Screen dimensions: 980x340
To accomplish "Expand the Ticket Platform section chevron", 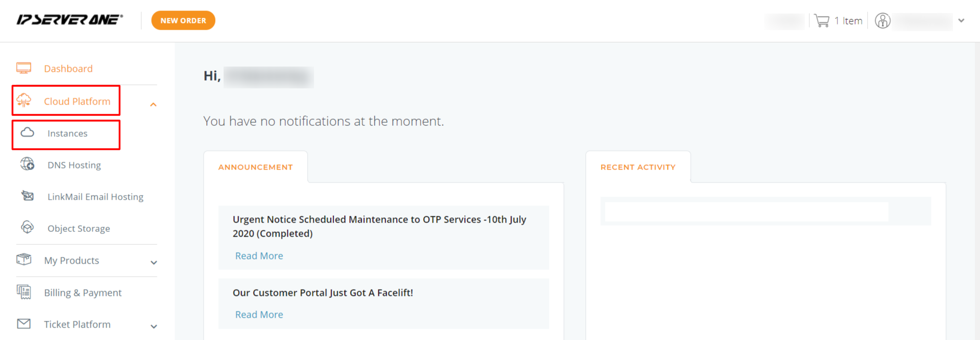I will tap(154, 326).
